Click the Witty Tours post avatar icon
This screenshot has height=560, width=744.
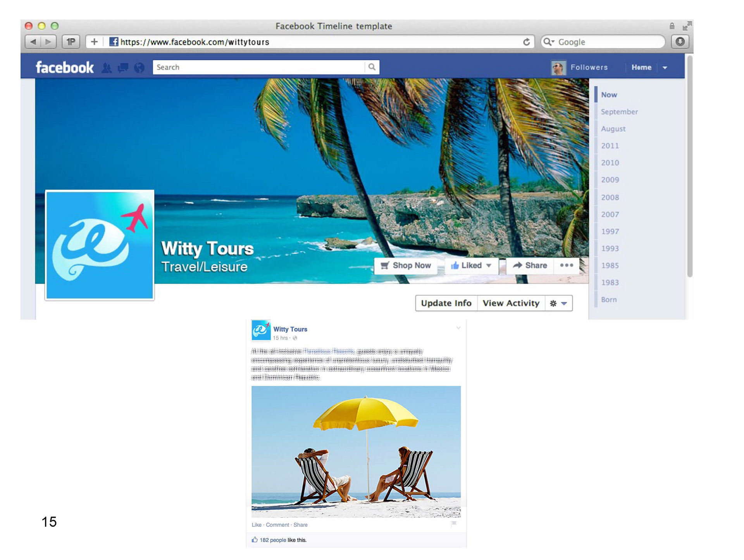[x=261, y=330]
